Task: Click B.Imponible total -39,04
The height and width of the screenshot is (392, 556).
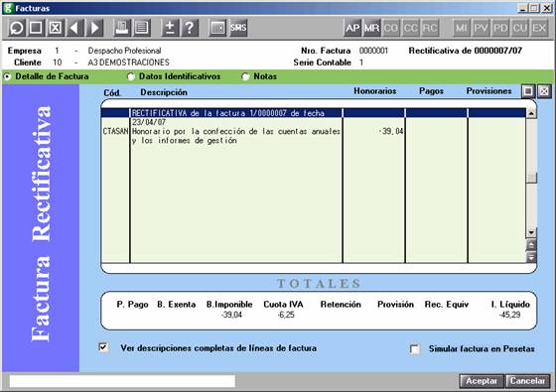Action: click(x=231, y=315)
